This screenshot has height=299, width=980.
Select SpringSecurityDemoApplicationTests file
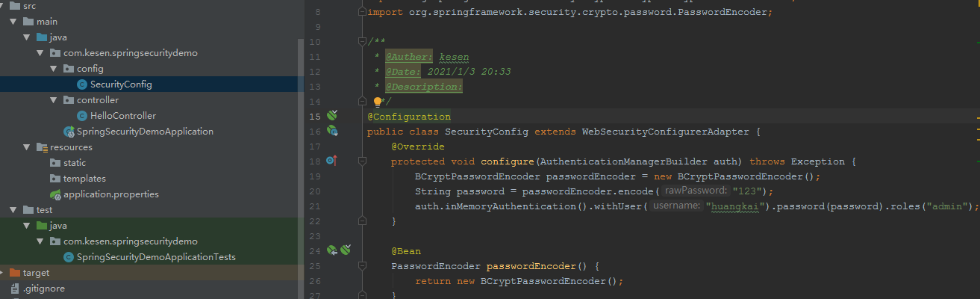156,257
